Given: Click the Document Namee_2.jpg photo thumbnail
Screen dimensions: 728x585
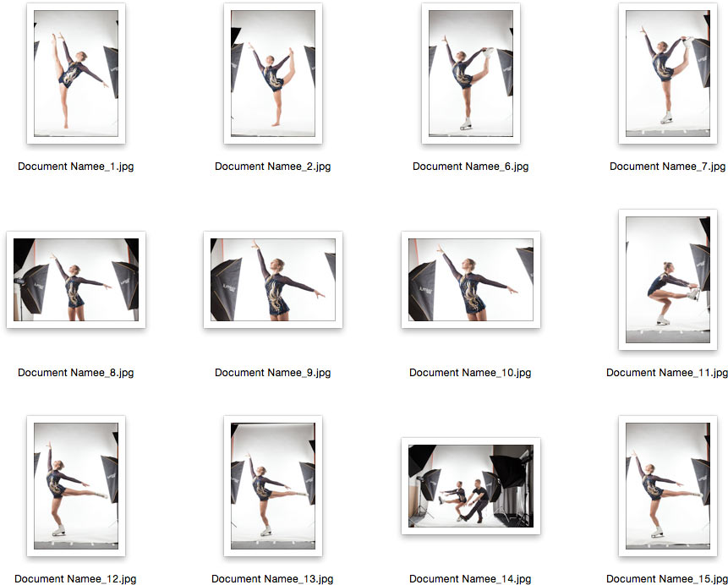Looking at the screenshot, I should (x=273, y=74).
